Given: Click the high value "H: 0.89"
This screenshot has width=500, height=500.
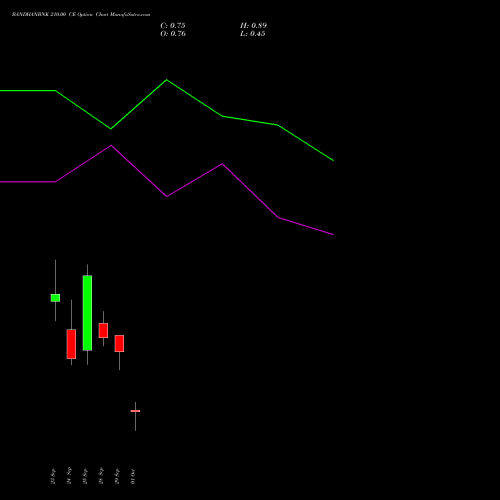Looking at the screenshot, I should click(253, 26).
